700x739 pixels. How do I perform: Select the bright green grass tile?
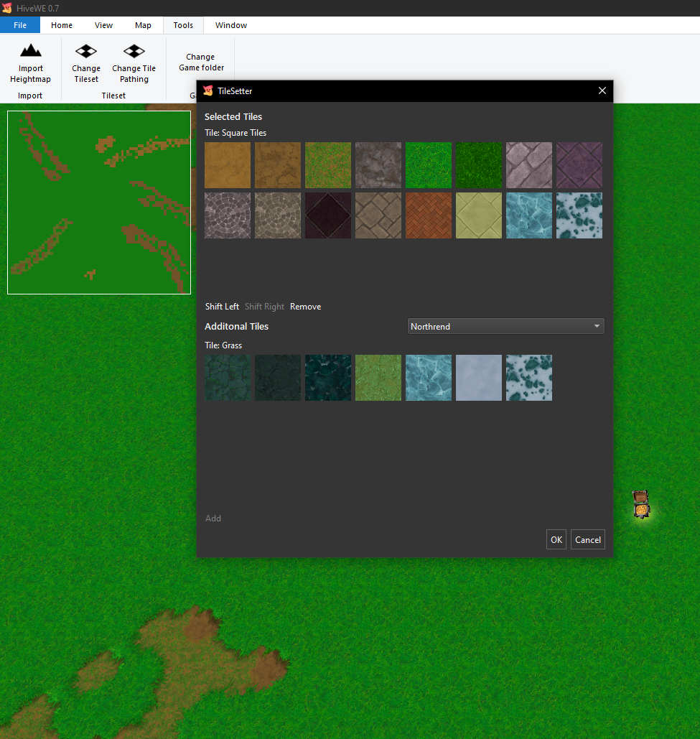pyautogui.click(x=429, y=165)
